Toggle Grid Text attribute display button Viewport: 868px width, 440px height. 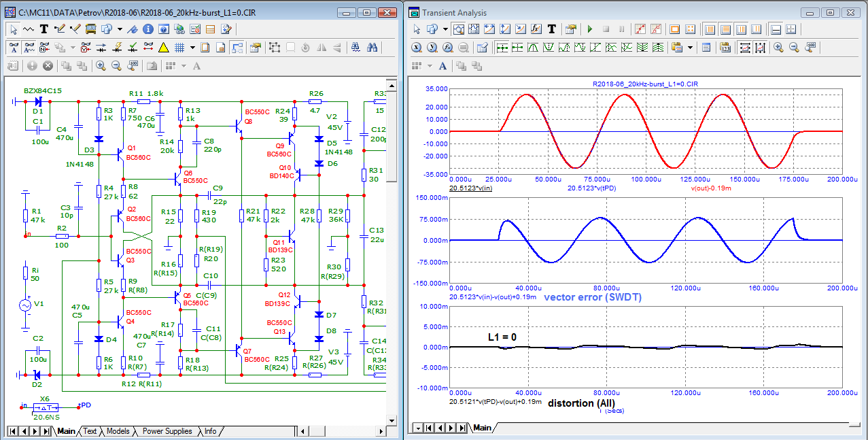tap(13, 48)
